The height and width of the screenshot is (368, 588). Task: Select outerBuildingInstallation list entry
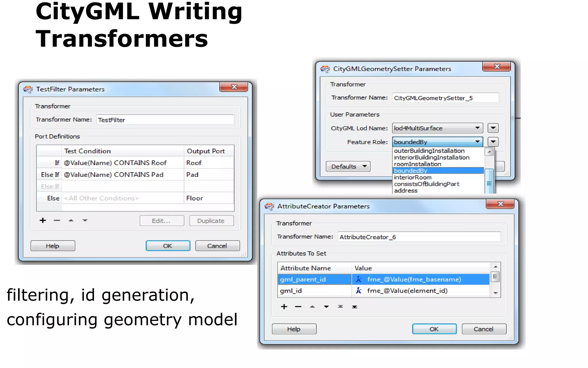[429, 151]
